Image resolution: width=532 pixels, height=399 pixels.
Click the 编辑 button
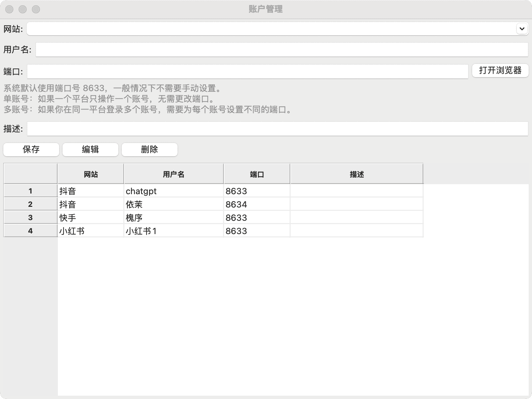(x=90, y=150)
